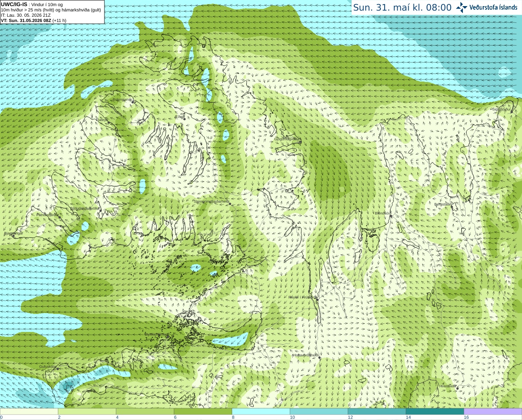Click the Gufuskálar station dot
The width and height of the screenshot is (522, 420).
coord(58,369)
